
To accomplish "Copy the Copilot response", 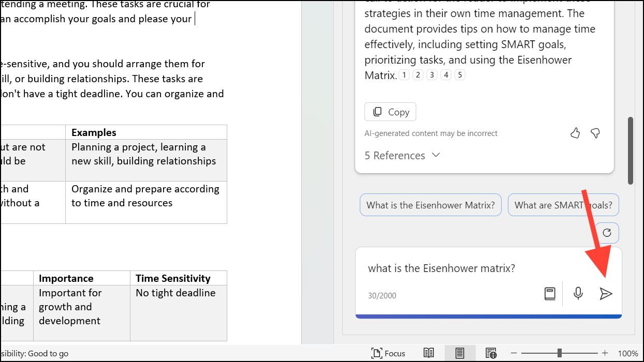I will (390, 112).
